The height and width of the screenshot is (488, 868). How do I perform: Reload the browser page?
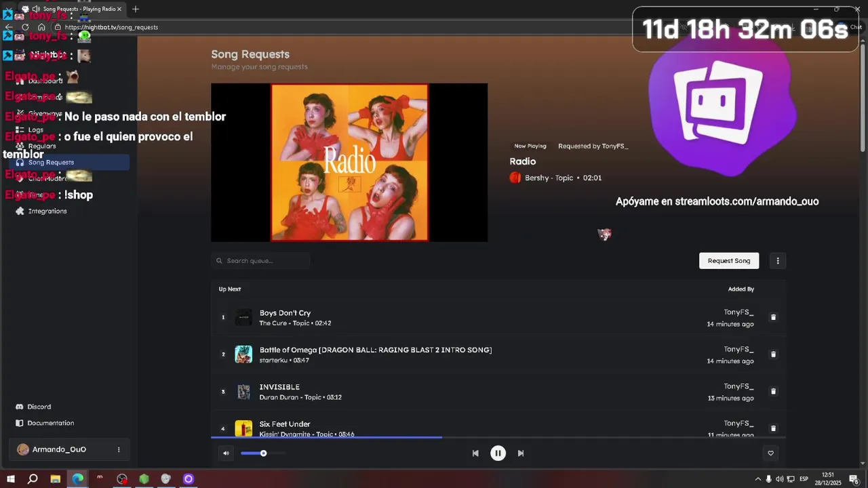pos(25,27)
